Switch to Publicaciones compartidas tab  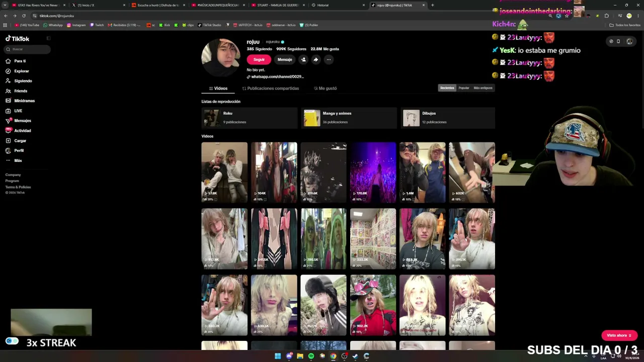click(x=271, y=88)
